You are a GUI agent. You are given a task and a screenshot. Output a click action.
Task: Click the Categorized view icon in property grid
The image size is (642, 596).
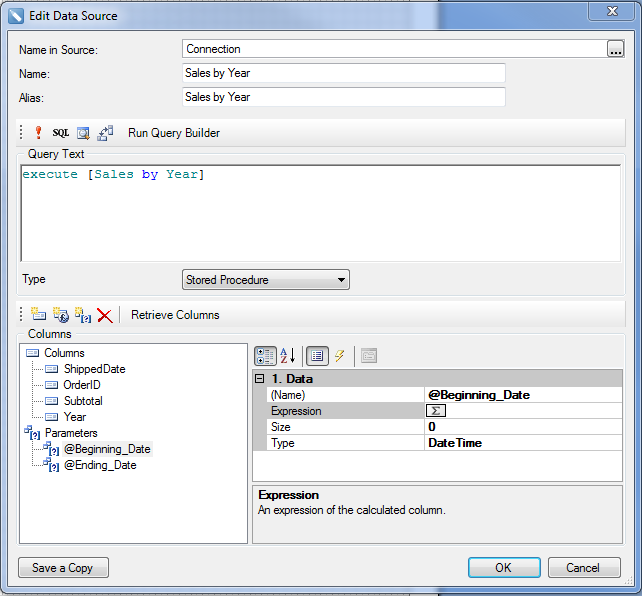[x=265, y=356]
